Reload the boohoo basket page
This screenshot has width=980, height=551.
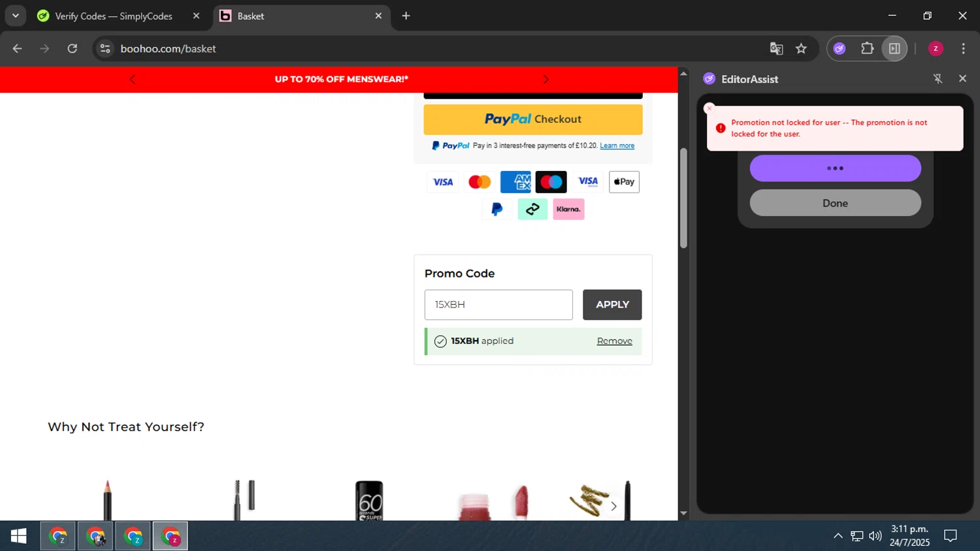(x=73, y=48)
